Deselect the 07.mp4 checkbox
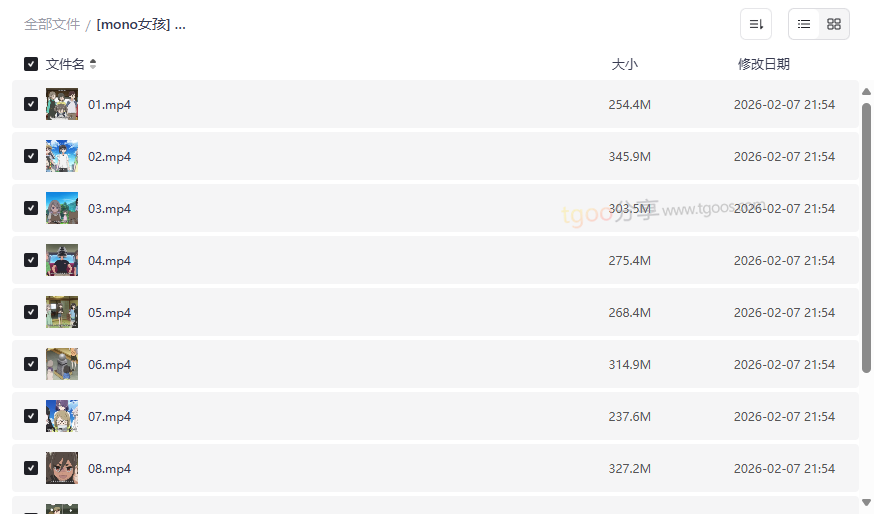This screenshot has height=514, width=874. tap(31, 416)
